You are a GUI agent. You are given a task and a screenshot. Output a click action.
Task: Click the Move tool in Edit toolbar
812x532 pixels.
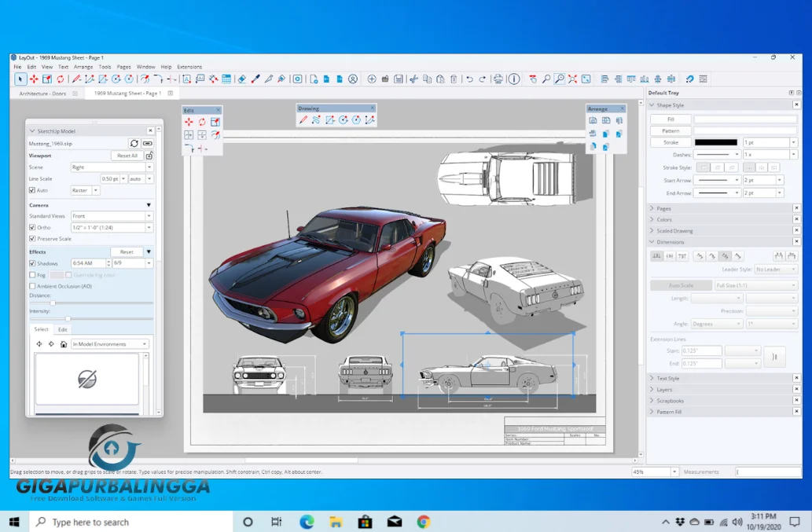pos(189,122)
